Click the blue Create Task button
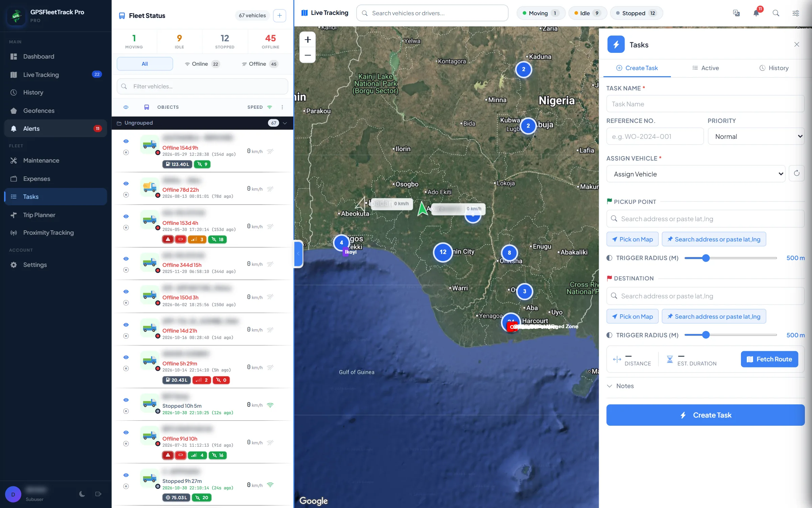 pos(705,415)
